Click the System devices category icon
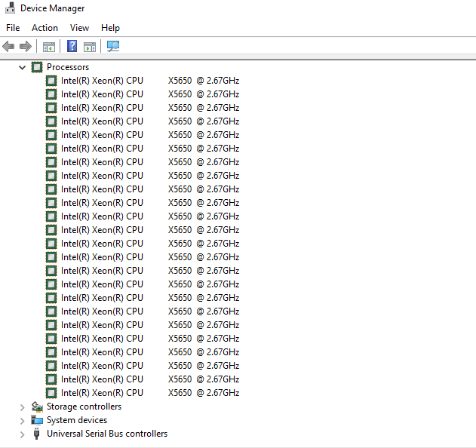 37,420
